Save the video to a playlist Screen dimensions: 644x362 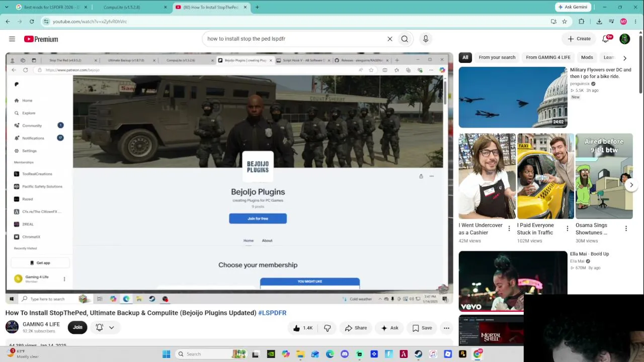pyautogui.click(x=422, y=328)
